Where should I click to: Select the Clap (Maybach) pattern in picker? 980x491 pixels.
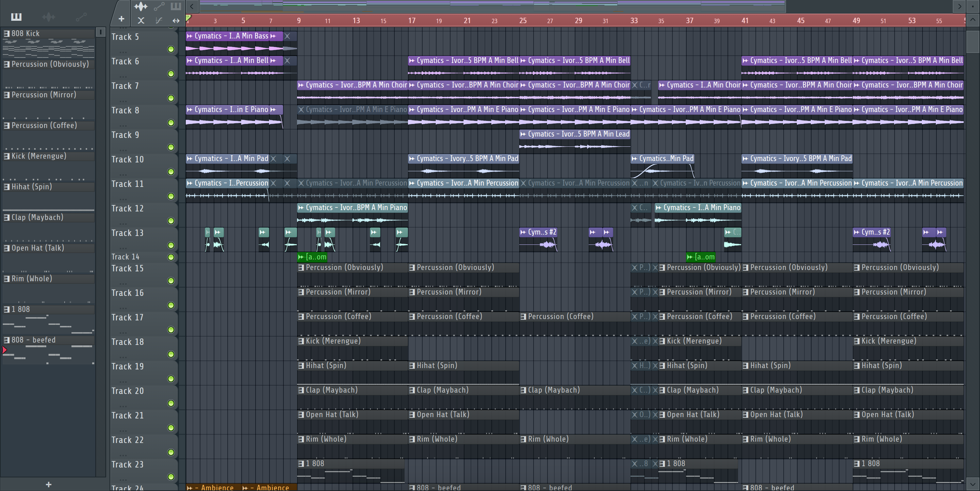tap(37, 217)
